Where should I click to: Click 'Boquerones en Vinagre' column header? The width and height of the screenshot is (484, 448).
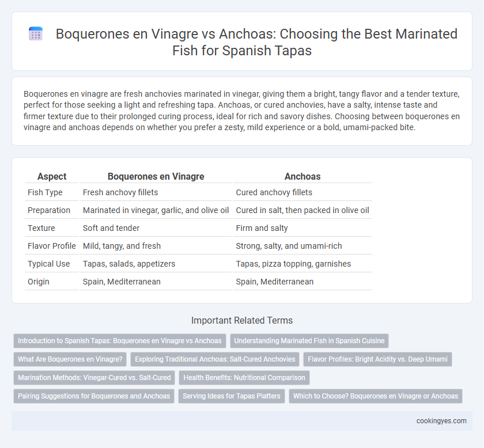tap(156, 176)
